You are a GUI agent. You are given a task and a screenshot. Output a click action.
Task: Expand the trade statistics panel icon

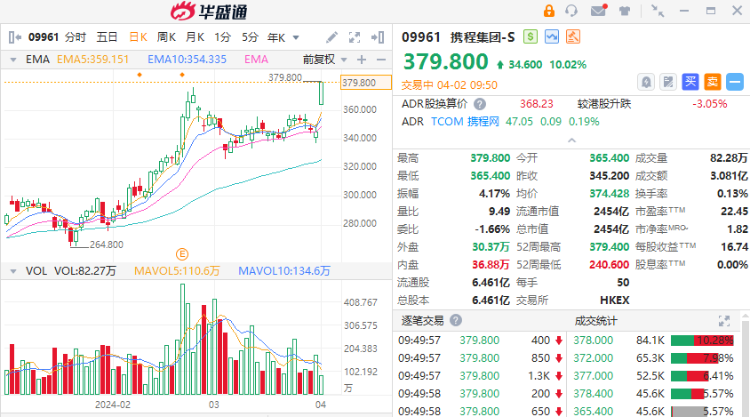coord(724,320)
